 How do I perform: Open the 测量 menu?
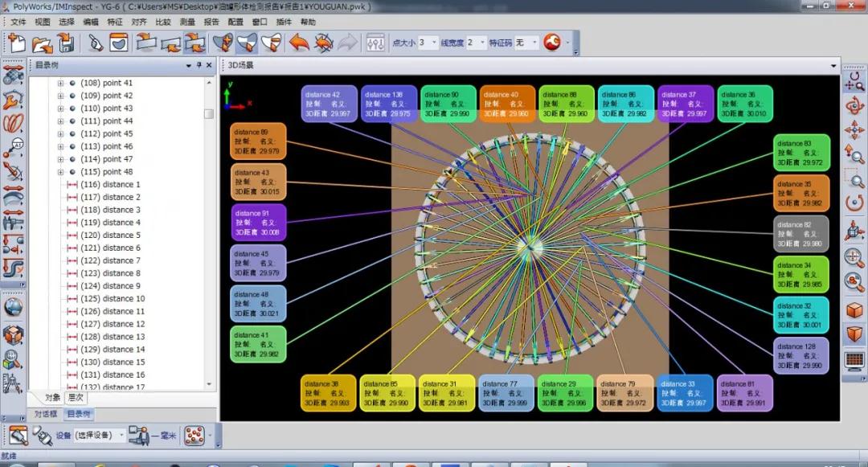(x=187, y=22)
